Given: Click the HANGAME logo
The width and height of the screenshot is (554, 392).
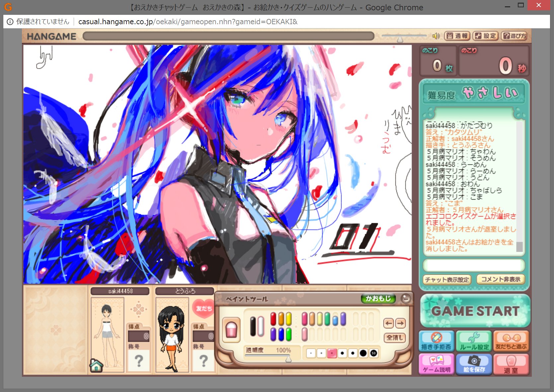Looking at the screenshot, I should coord(51,36).
